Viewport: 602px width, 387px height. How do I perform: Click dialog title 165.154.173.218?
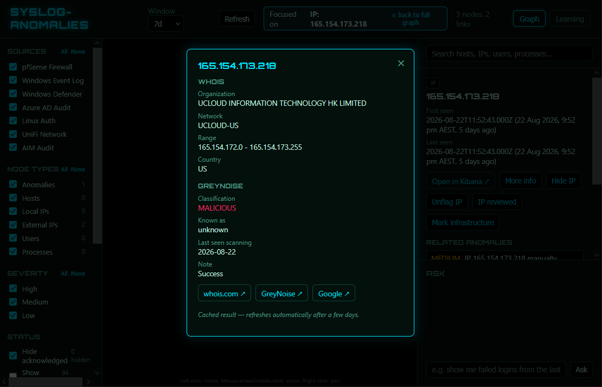click(237, 66)
